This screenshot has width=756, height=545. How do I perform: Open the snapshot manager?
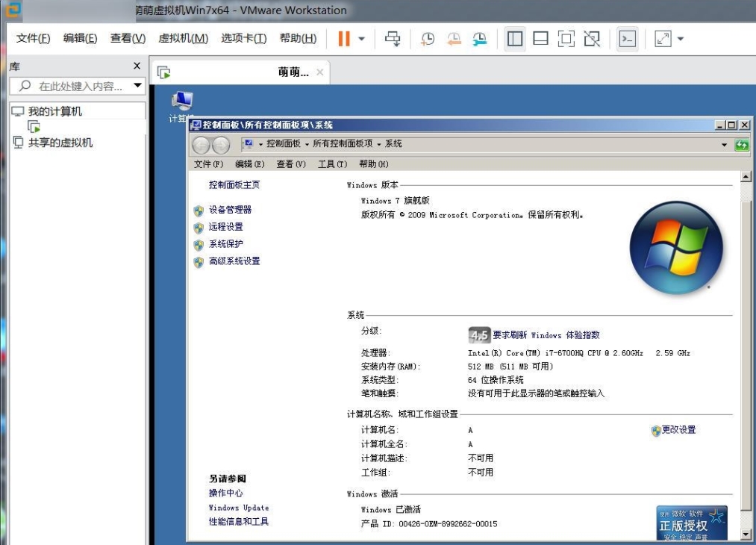[x=480, y=39]
